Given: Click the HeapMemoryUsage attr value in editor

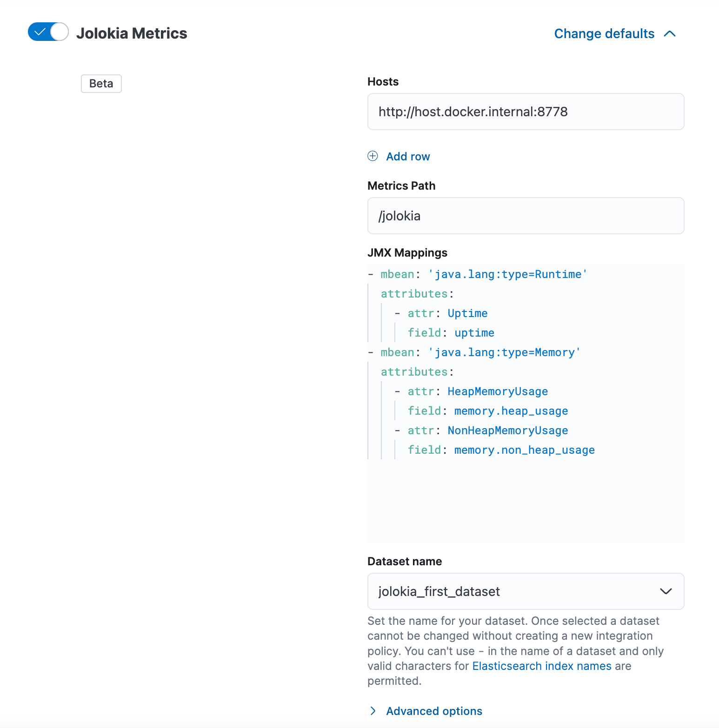Looking at the screenshot, I should 497,391.
